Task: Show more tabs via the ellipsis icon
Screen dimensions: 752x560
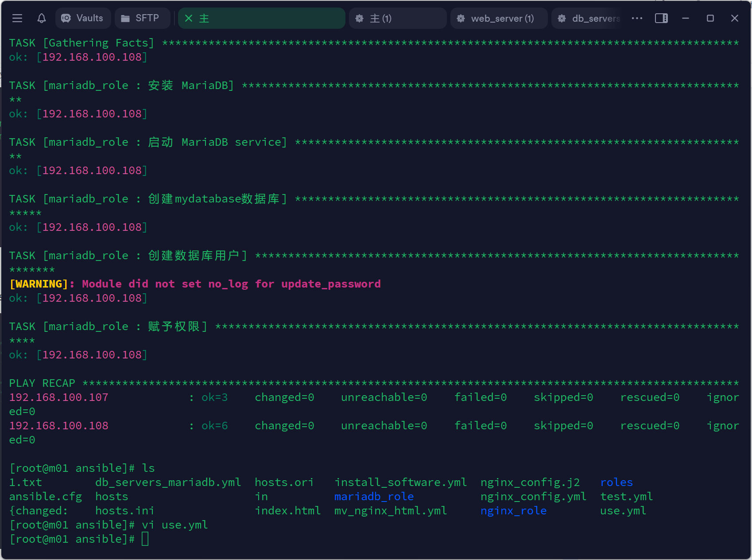Action: point(637,18)
